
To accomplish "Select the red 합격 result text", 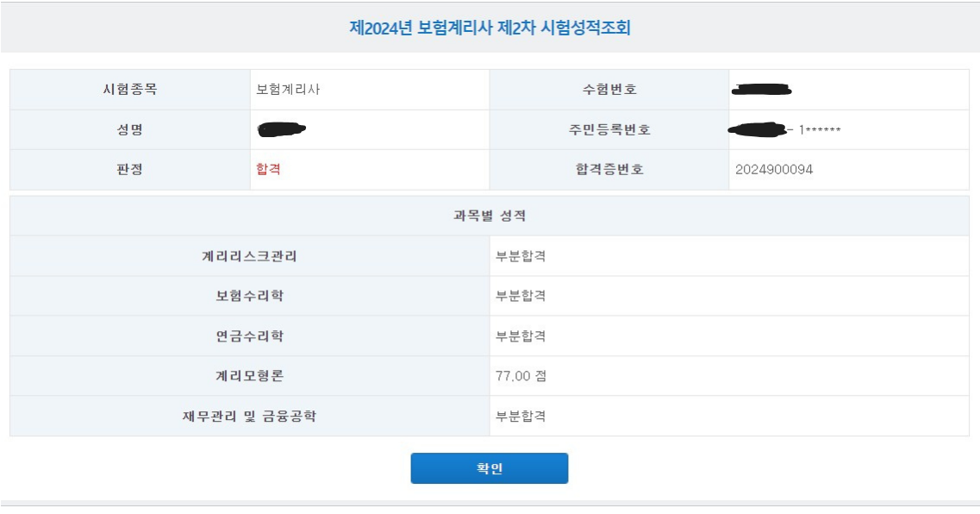I will (268, 169).
